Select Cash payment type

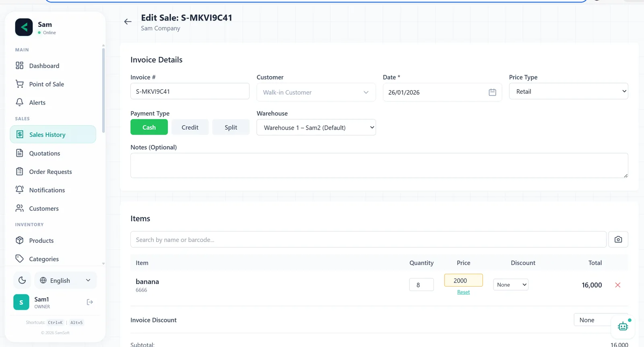(x=149, y=127)
